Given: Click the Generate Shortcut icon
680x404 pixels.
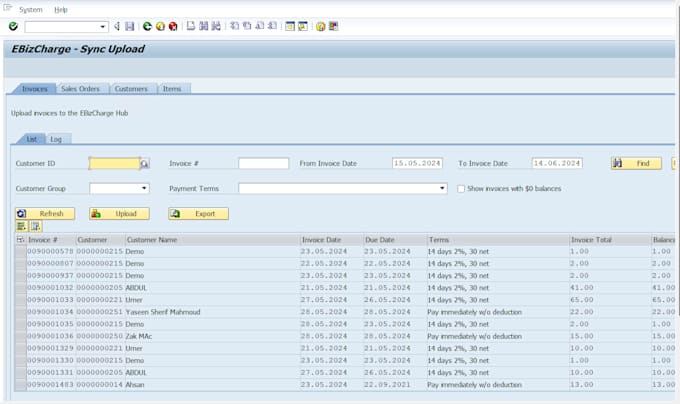Looking at the screenshot, I should 303,26.
